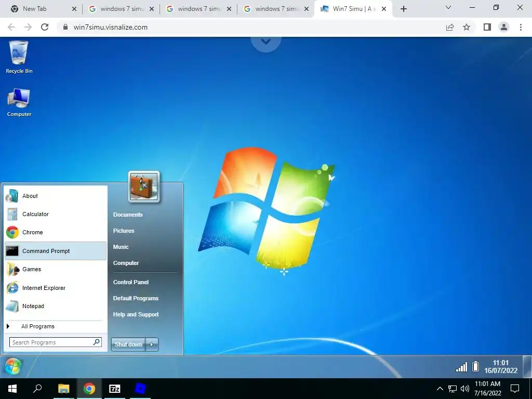Click the user account picture thumbnail
Image resolution: width=532 pixels, height=399 pixels.
pos(144,187)
